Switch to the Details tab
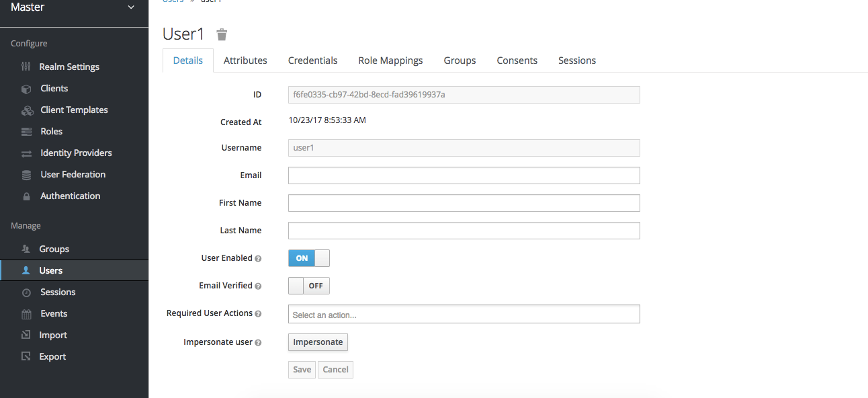Viewport: 868px width, 398px height. click(188, 61)
